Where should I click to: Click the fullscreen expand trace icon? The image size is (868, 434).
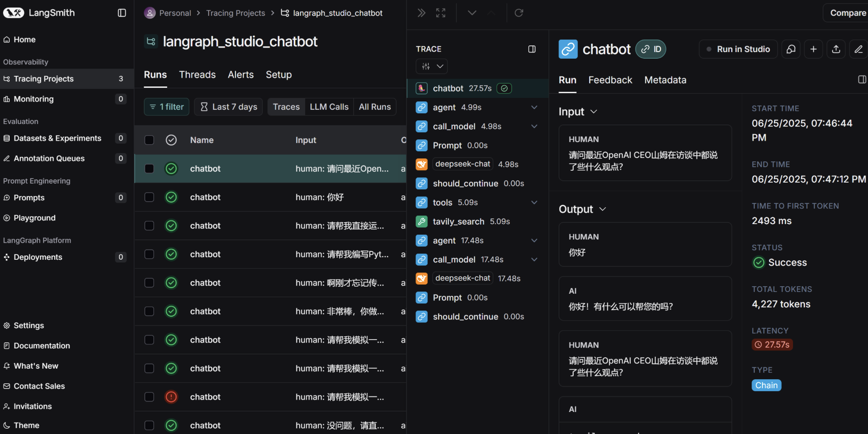(x=441, y=13)
